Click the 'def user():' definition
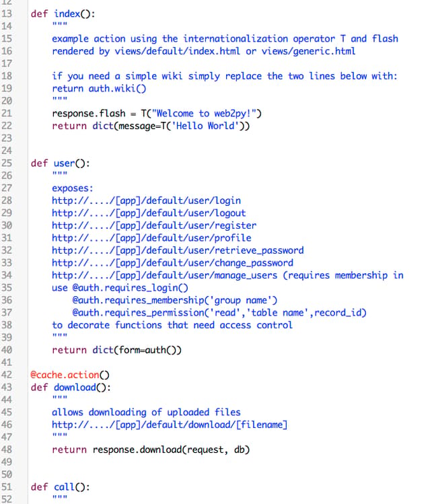Viewport: 436px width, 504px height. tap(60, 164)
